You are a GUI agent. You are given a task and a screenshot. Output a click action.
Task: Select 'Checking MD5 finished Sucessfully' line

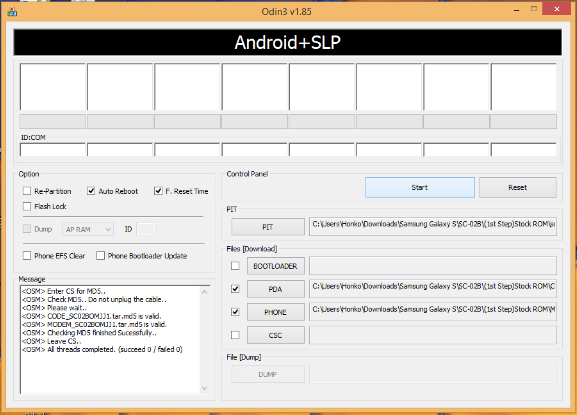coord(89,333)
